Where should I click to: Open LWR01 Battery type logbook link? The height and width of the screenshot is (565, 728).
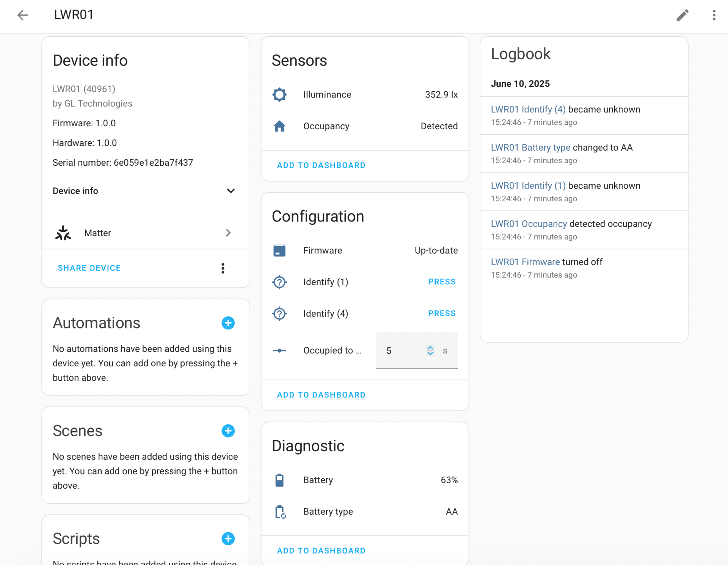pyautogui.click(x=530, y=148)
